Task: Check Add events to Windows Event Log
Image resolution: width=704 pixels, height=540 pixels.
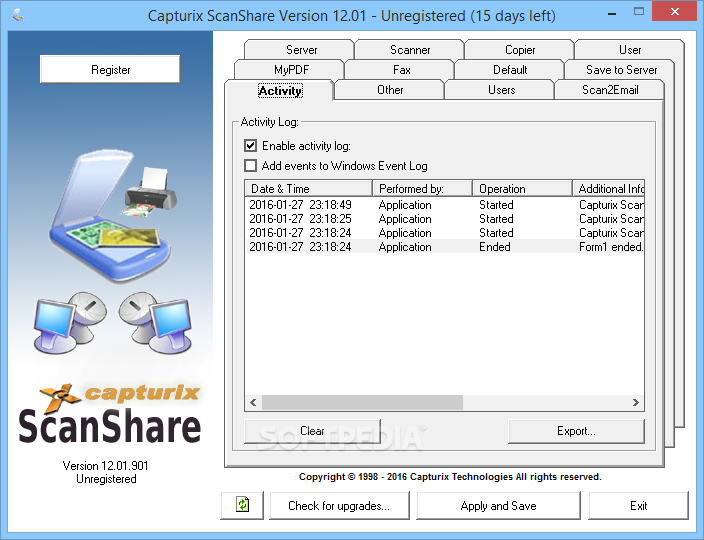Action: click(x=251, y=166)
